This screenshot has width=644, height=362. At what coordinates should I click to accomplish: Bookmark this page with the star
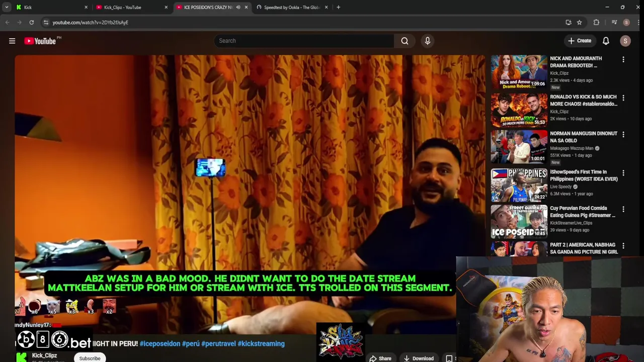tap(579, 22)
